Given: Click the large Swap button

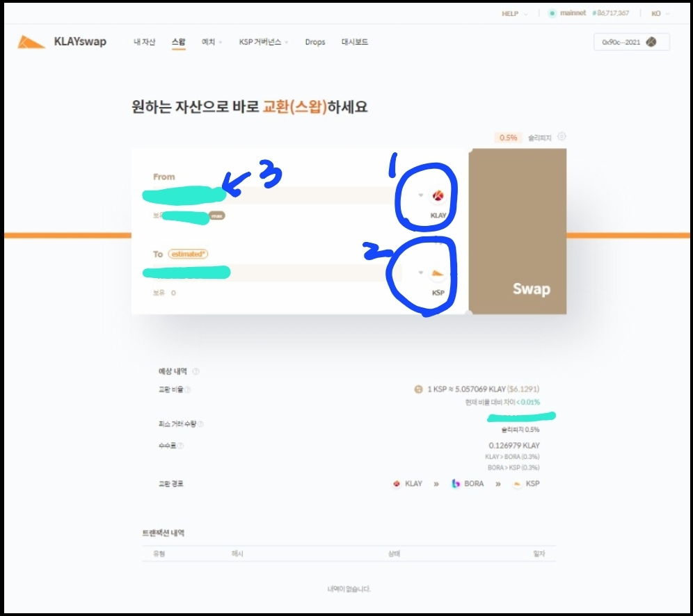Looking at the screenshot, I should (x=518, y=232).
